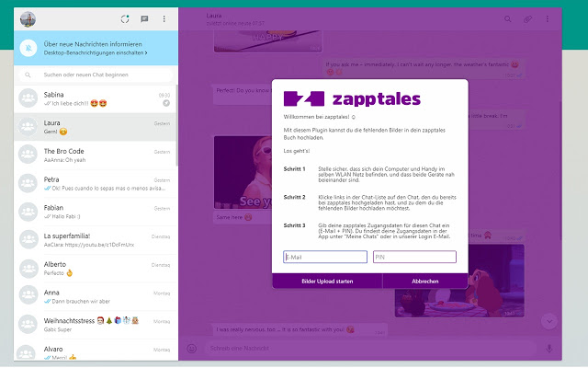Click Schritt 3 instruction text

(384, 231)
